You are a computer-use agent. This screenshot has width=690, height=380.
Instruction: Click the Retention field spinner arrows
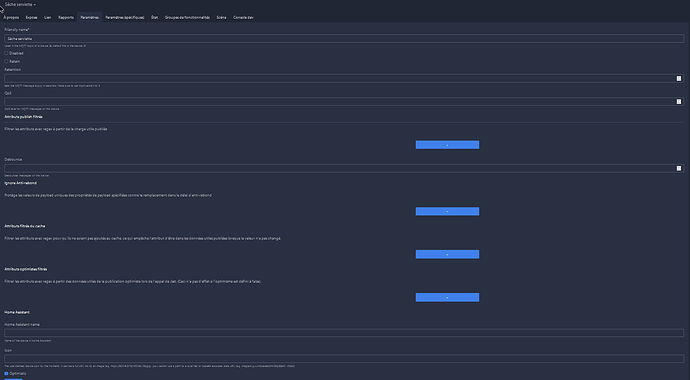(679, 78)
